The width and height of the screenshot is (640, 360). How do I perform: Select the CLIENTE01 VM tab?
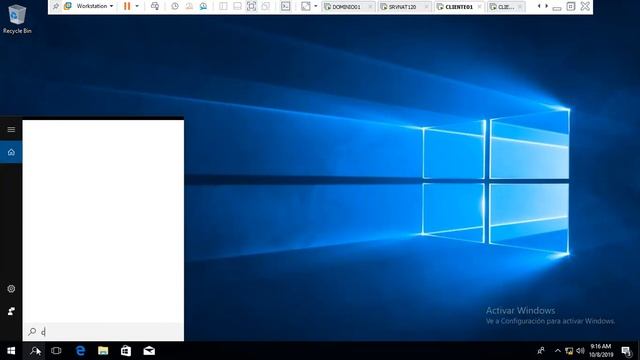point(458,7)
